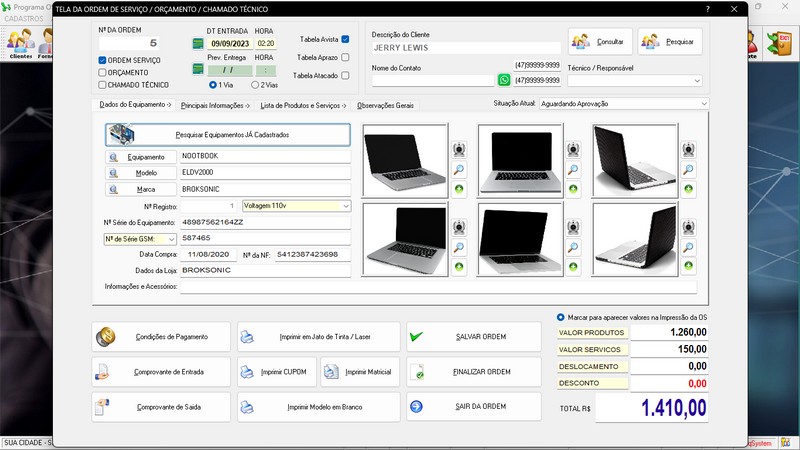
Task: Click the Clientes icon in background toolbar
Action: (19, 42)
